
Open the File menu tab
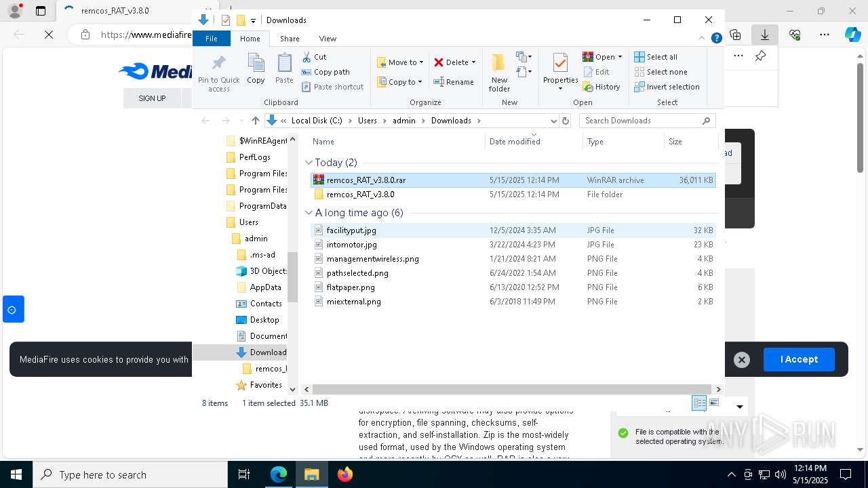point(212,39)
